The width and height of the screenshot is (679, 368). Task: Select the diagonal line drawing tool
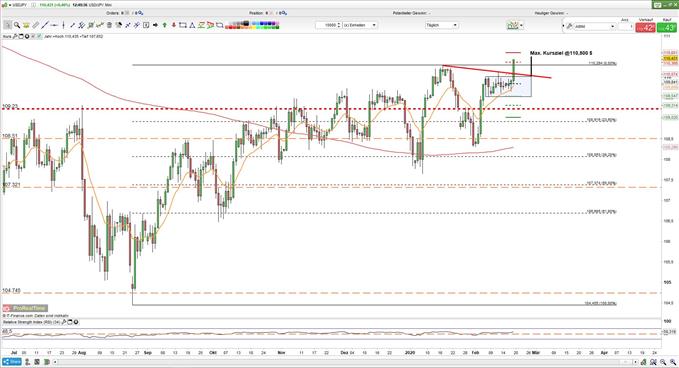pyautogui.click(x=45, y=25)
